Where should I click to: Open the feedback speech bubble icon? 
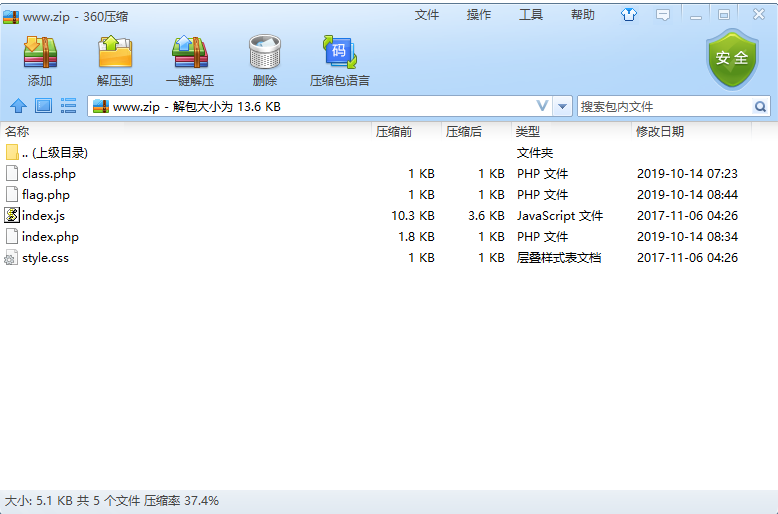point(663,15)
